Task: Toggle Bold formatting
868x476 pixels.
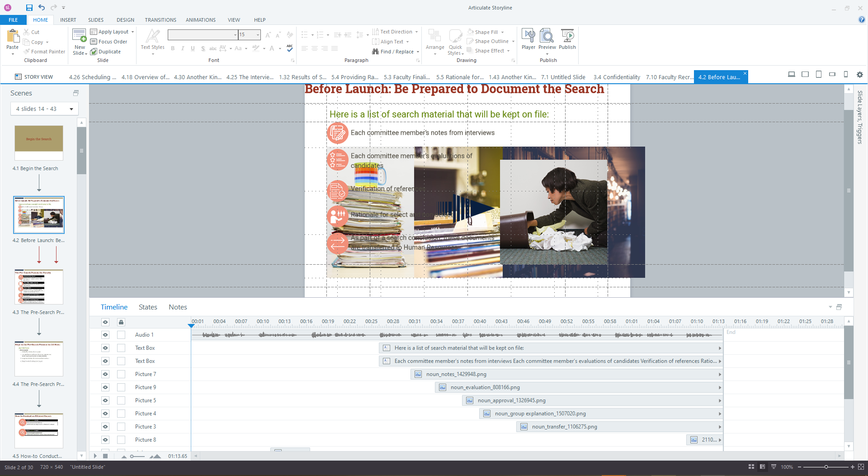Action: 173,48
